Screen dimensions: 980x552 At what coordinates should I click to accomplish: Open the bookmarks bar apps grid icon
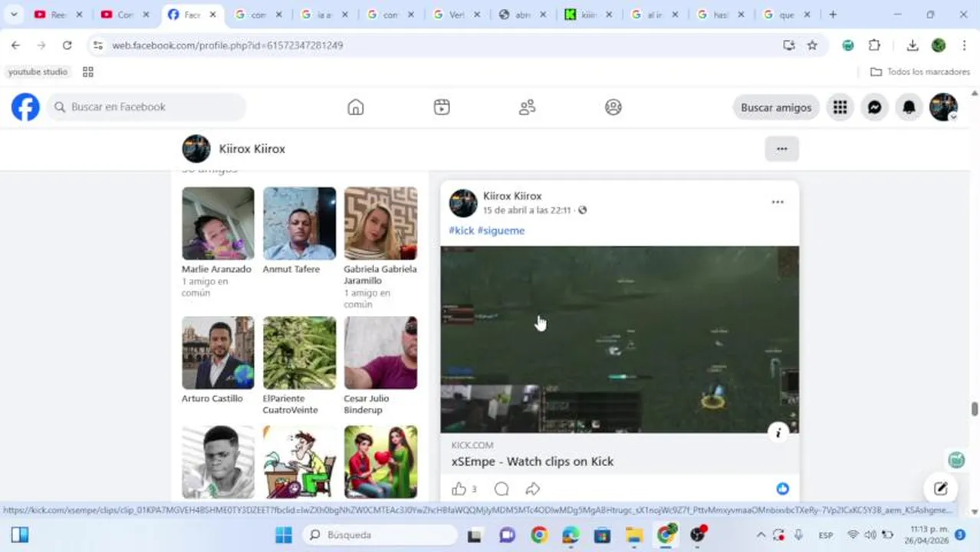click(88, 71)
